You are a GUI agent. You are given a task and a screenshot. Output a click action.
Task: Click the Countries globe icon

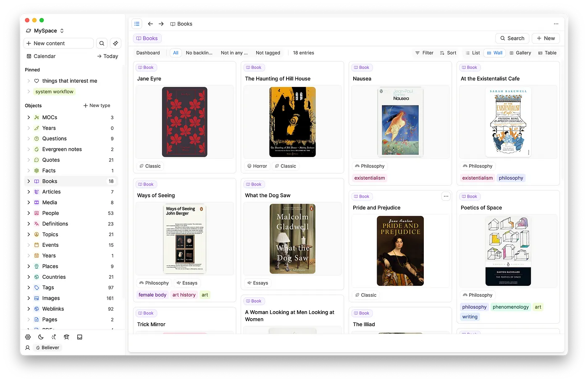pos(37,277)
